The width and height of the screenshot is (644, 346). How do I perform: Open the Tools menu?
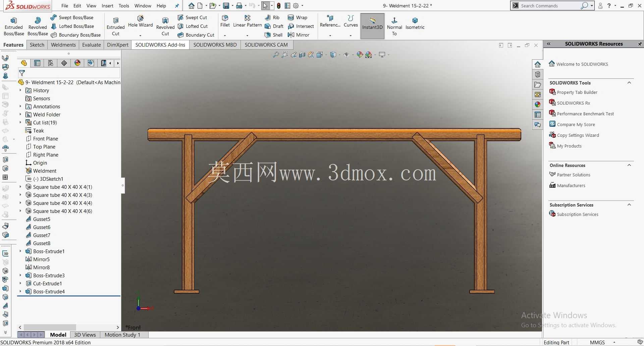pos(124,6)
